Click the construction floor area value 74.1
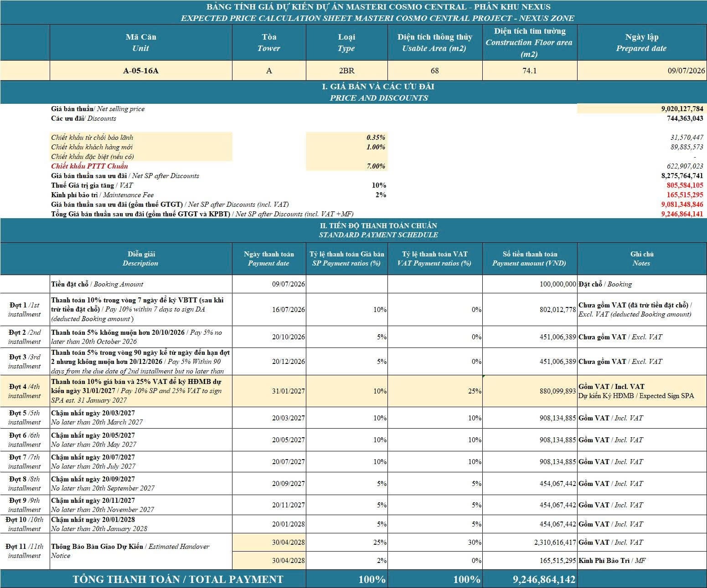Viewport: 707px width, 588px height. point(530,71)
